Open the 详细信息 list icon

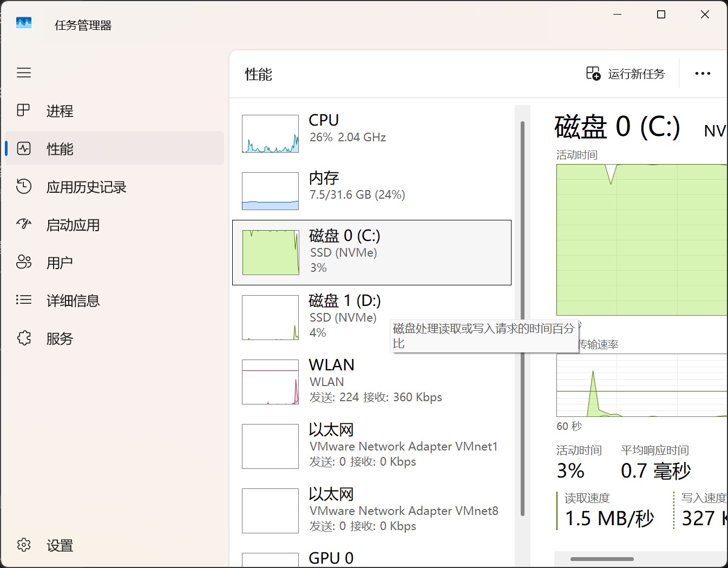pos(24,300)
